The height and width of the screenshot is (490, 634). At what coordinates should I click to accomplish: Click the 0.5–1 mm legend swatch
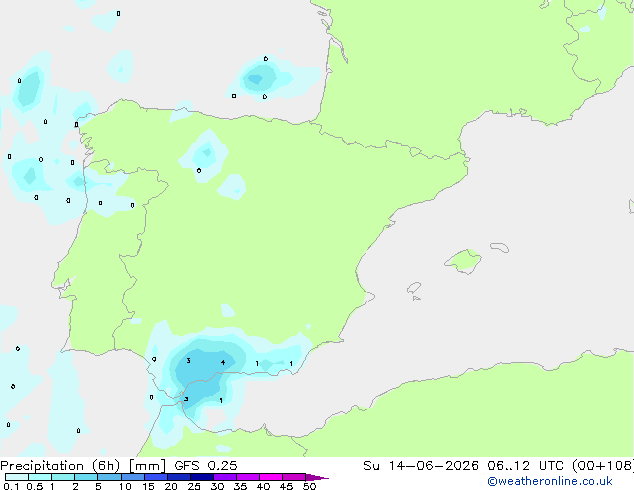[40, 477]
